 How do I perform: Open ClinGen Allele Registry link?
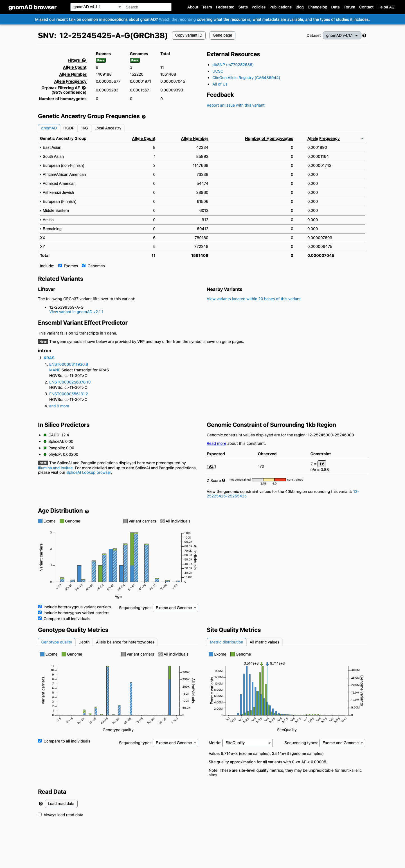246,77
